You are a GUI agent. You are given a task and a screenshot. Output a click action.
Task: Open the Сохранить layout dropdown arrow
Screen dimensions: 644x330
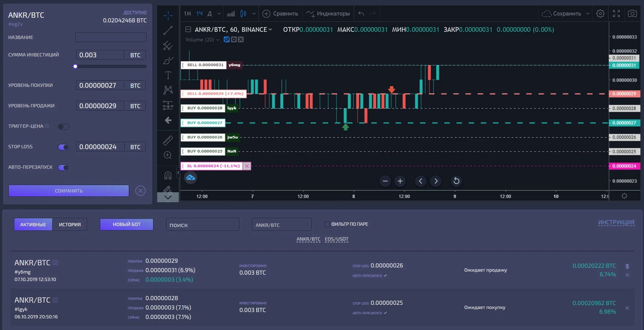588,14
